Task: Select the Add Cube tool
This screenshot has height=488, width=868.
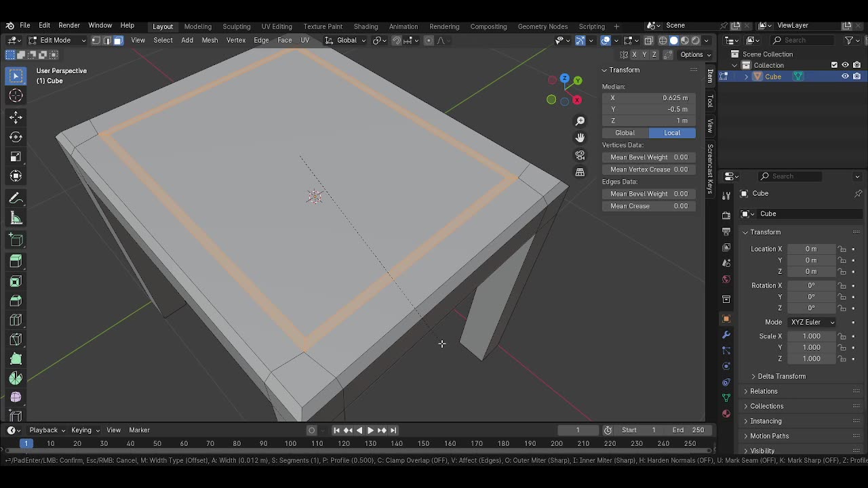Action: coord(16,240)
